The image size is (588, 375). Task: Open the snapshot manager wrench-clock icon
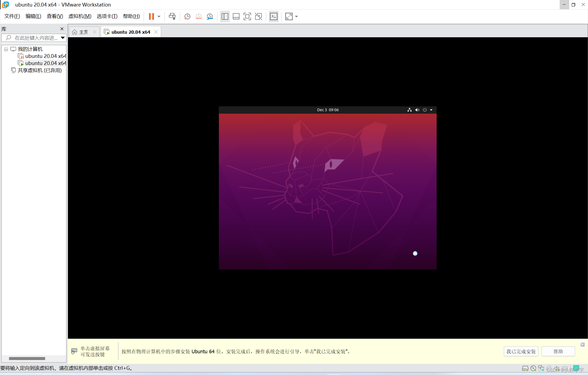point(210,17)
